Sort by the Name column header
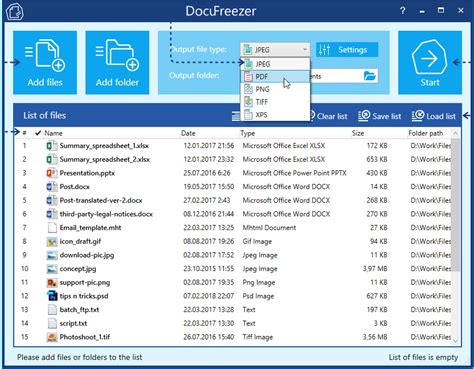 [x=53, y=133]
